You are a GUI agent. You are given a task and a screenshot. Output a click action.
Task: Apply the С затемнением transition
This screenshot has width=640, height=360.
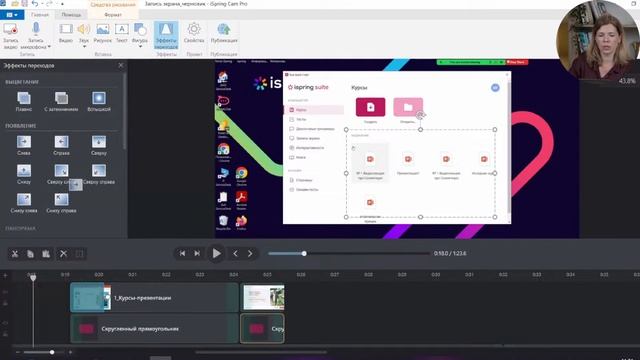[x=61, y=101]
